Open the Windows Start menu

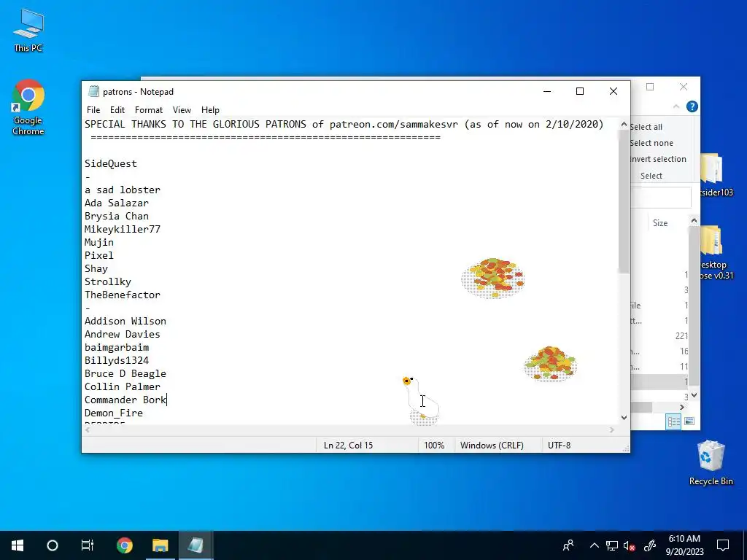[x=18, y=545]
